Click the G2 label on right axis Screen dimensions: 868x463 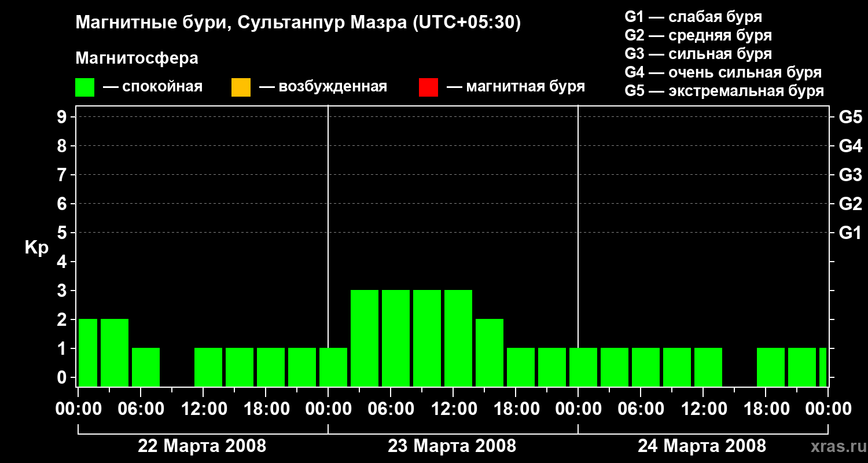[x=850, y=204]
